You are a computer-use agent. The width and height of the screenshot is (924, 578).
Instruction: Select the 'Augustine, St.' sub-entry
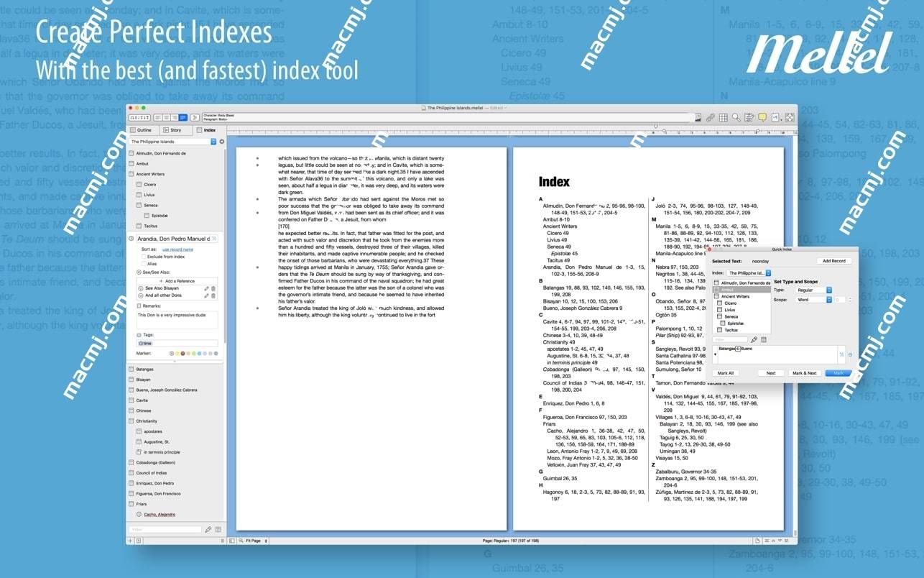(x=156, y=441)
